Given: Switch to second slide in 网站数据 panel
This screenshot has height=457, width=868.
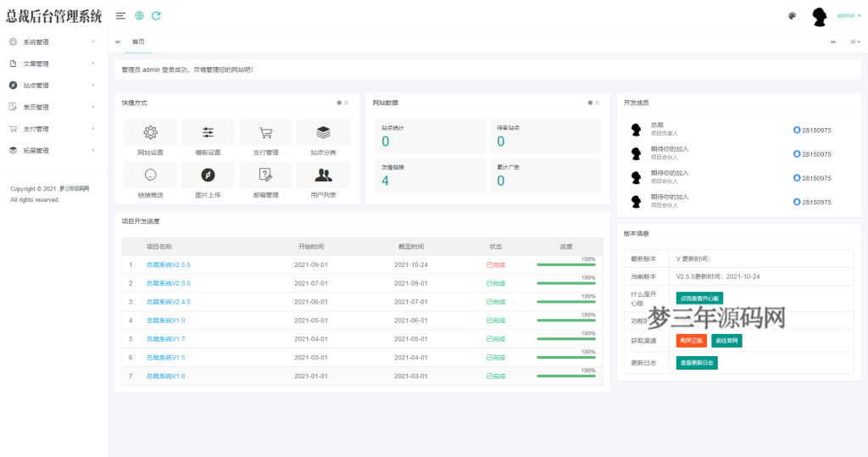Looking at the screenshot, I should point(598,103).
